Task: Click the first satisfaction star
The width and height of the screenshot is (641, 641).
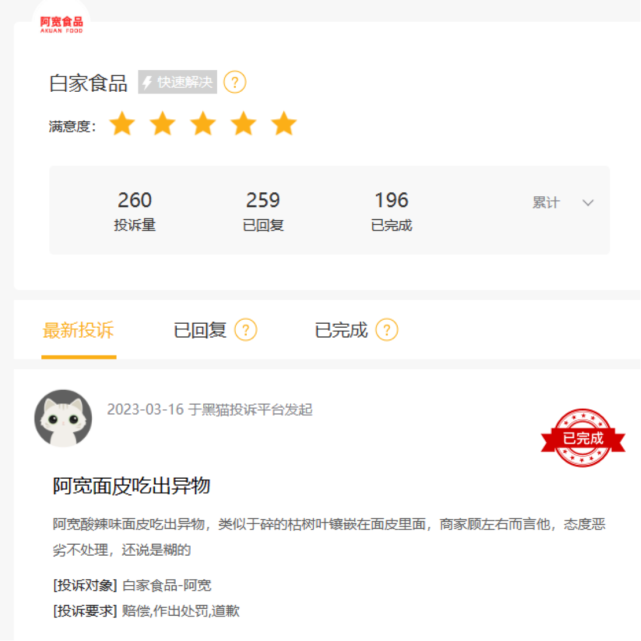Action: tap(122, 123)
